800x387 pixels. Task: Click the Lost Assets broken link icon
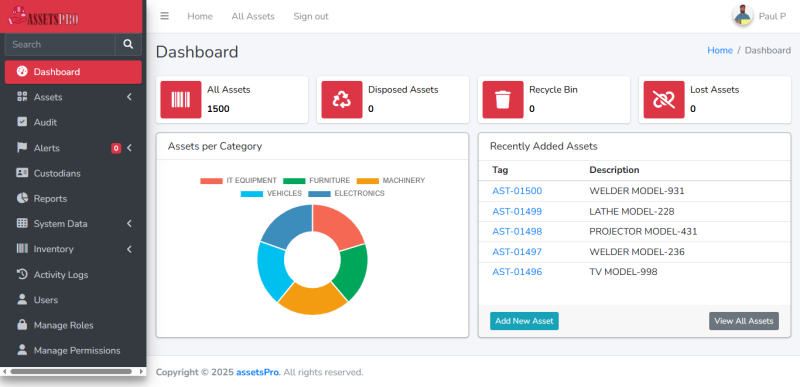(x=664, y=99)
